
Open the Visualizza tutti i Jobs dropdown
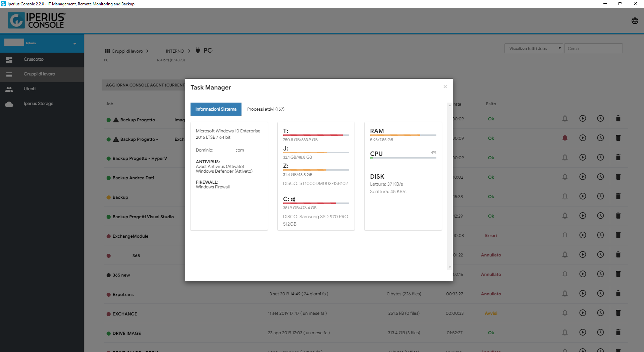coord(533,48)
